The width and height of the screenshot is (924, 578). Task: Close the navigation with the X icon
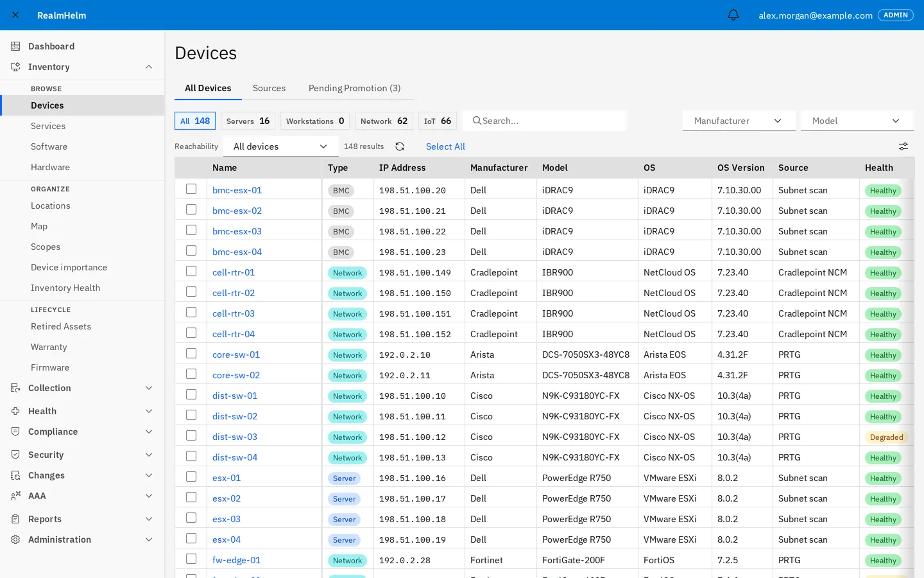pos(15,15)
